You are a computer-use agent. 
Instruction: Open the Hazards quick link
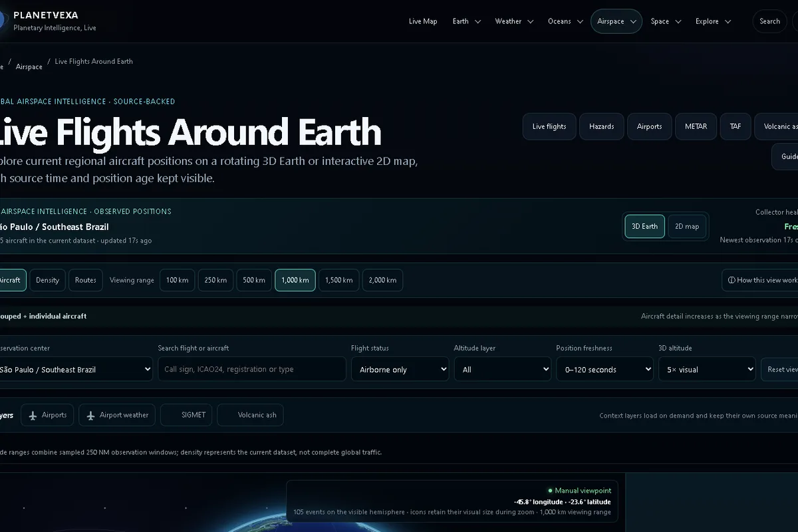pos(601,126)
